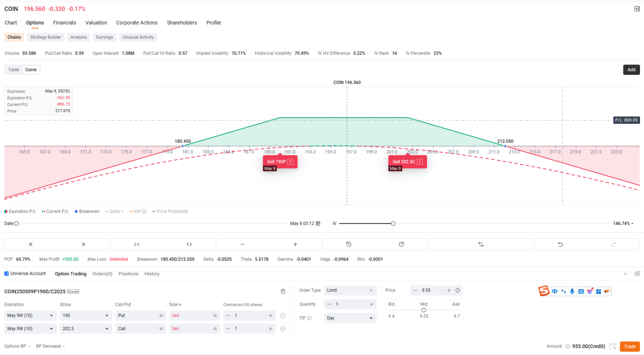
Task: Select Universal Account
Action: (x=25, y=274)
